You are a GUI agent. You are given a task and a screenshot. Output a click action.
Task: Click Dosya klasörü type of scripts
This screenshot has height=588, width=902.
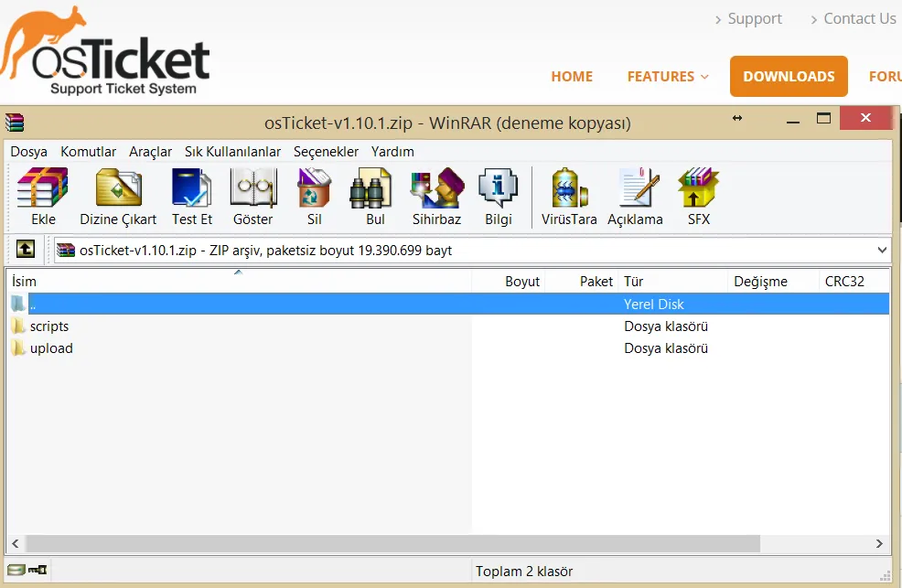(x=666, y=326)
